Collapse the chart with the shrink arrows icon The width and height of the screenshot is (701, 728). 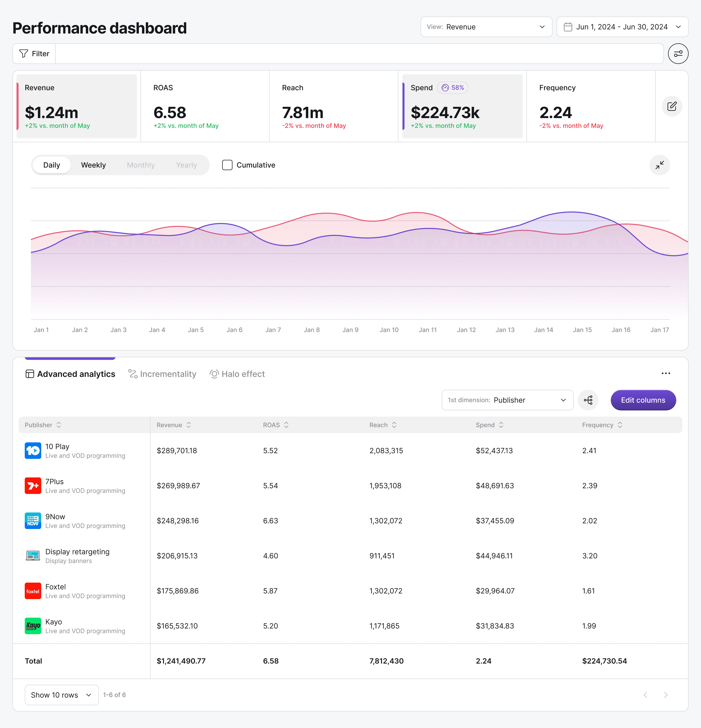click(x=660, y=165)
